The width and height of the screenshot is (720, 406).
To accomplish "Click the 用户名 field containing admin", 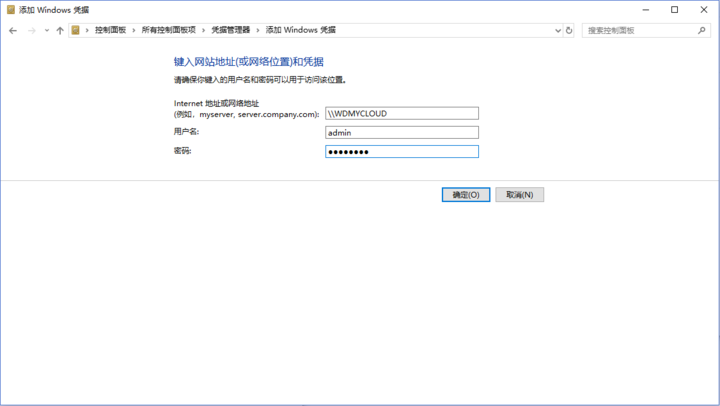I will (402, 132).
